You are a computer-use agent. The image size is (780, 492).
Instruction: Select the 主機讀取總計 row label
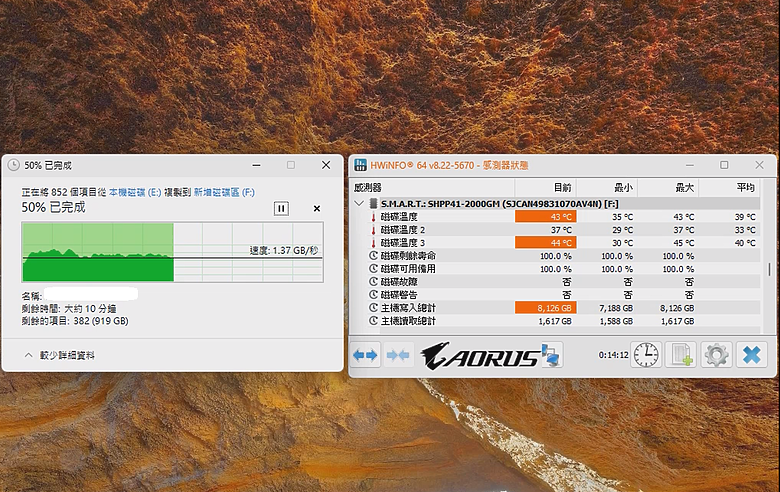tap(408, 321)
